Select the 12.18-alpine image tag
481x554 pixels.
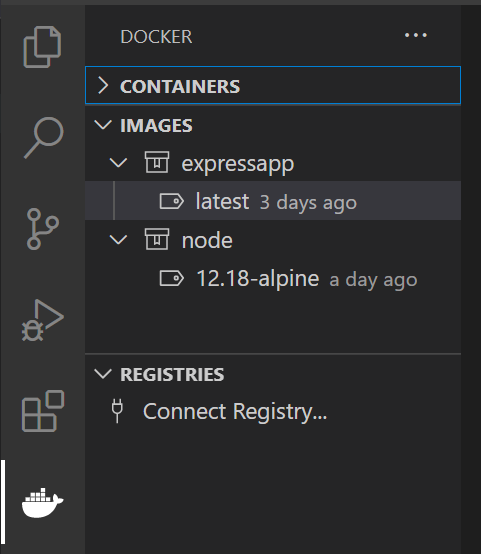pyautogui.click(x=258, y=278)
